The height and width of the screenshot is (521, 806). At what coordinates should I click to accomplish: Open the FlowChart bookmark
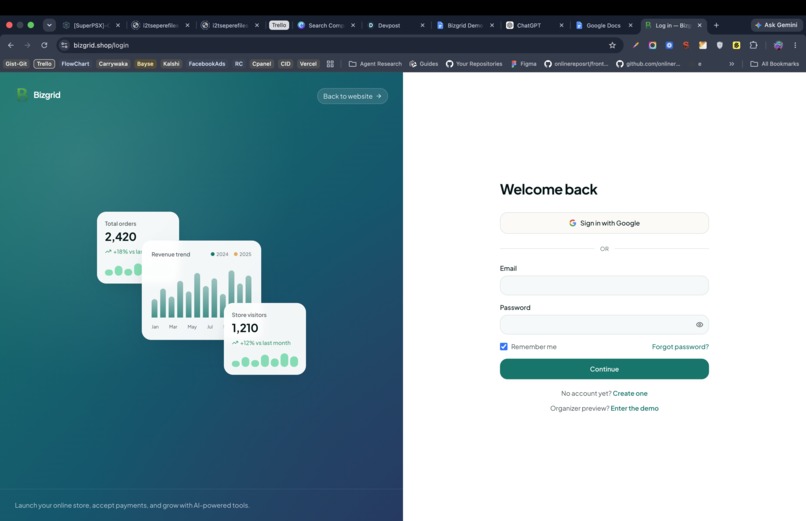76,64
